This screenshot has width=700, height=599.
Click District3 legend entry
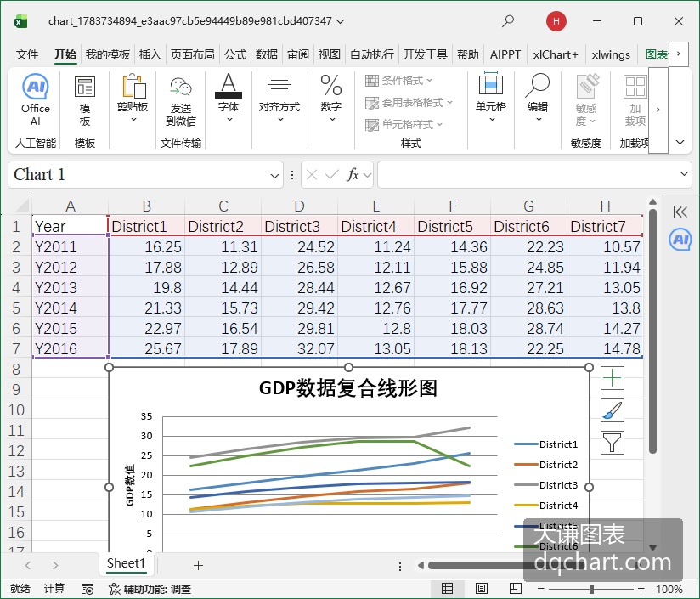[546, 485]
